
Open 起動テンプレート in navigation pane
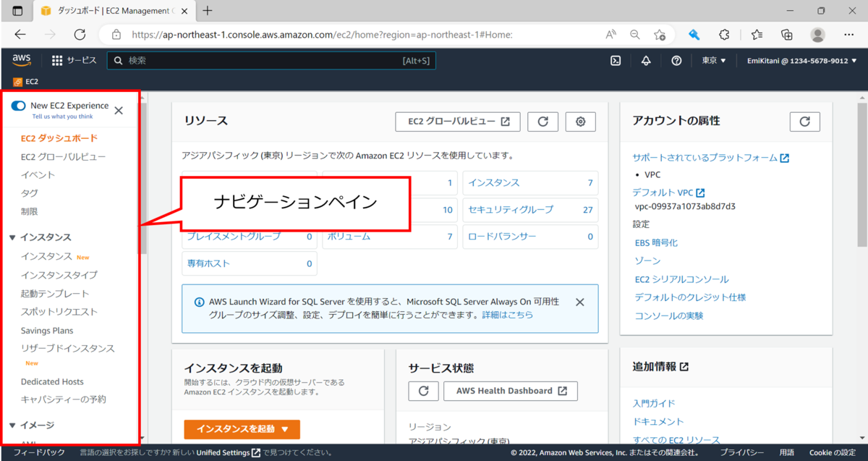(55, 294)
